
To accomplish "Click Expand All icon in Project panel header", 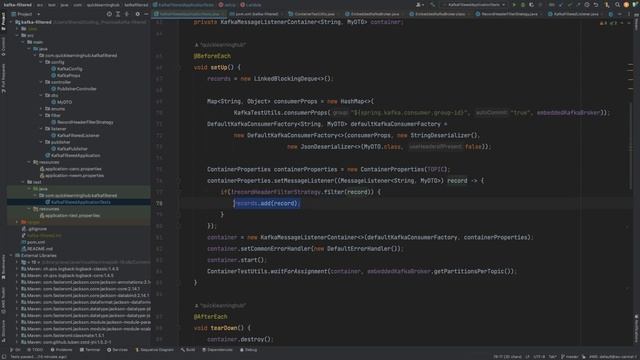I will [118, 14].
